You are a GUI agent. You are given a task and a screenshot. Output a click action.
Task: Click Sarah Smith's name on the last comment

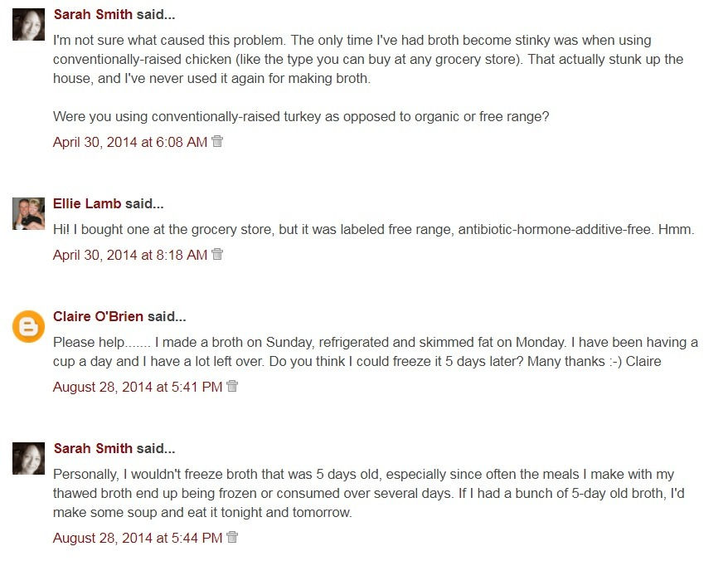click(93, 448)
